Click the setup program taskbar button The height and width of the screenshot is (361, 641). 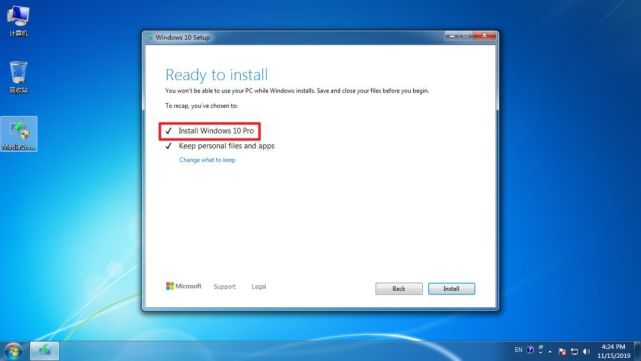pyautogui.click(x=44, y=351)
